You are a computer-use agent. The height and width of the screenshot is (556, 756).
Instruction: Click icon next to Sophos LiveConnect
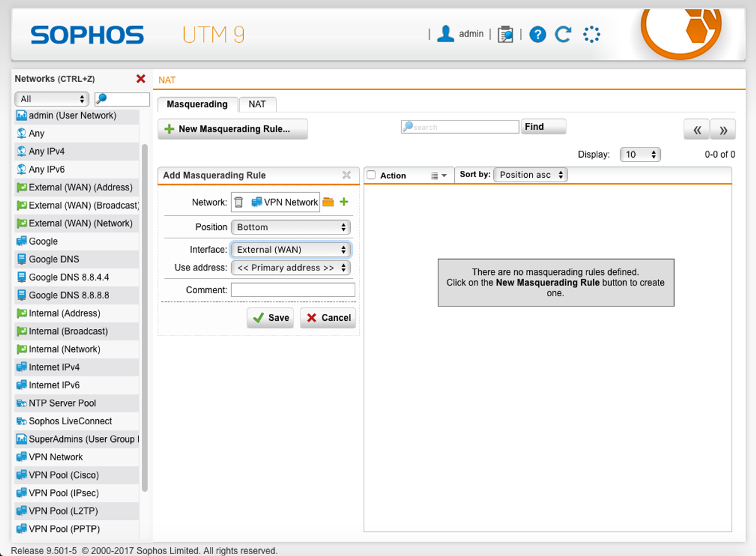21,421
